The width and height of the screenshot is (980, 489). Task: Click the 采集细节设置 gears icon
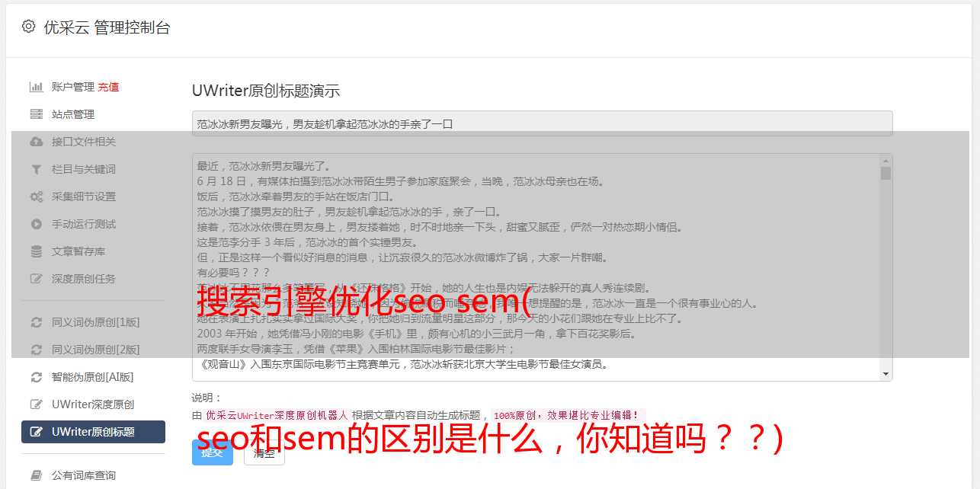tap(36, 197)
